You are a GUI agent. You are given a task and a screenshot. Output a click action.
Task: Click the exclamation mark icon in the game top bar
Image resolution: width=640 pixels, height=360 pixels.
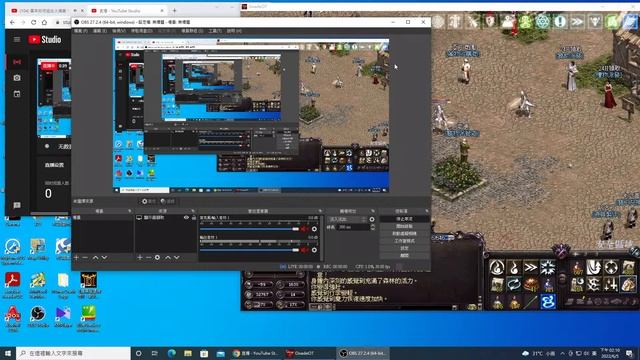click(560, 21)
